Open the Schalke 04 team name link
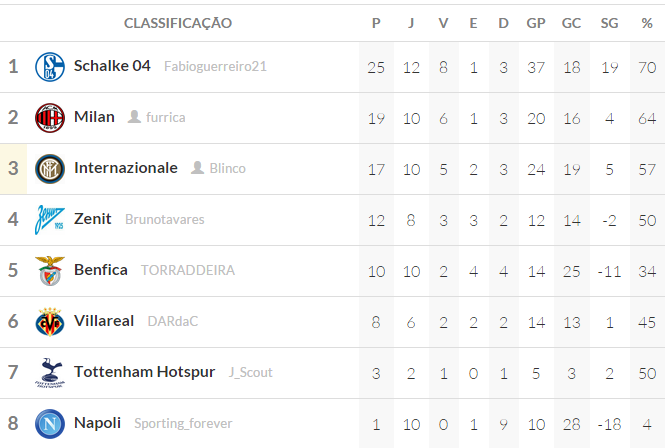671x448 pixels. point(112,66)
